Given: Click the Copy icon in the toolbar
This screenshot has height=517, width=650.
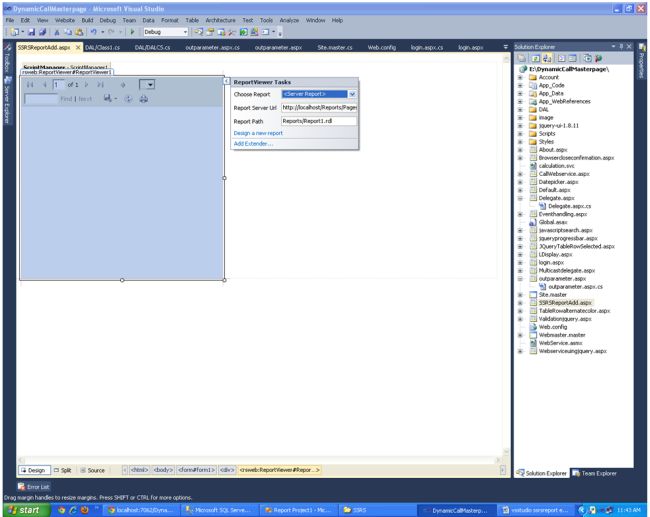Looking at the screenshot, I should (x=68, y=32).
